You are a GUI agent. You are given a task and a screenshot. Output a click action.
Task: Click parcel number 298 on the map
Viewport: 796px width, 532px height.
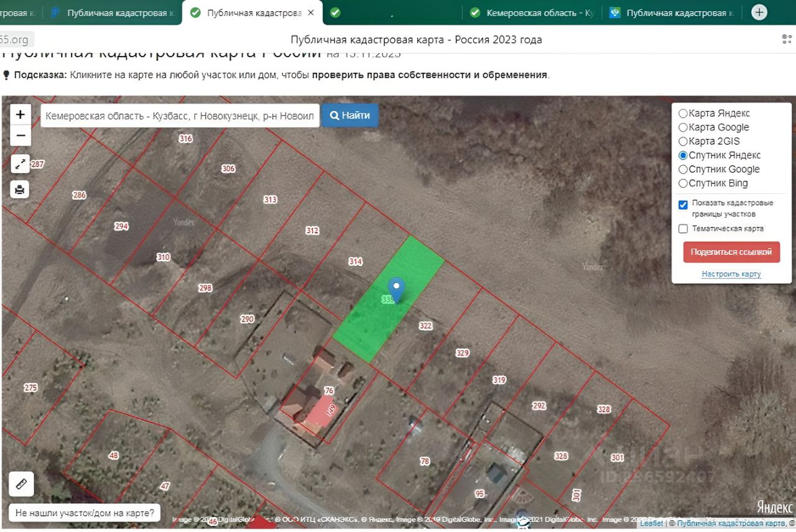coord(205,288)
